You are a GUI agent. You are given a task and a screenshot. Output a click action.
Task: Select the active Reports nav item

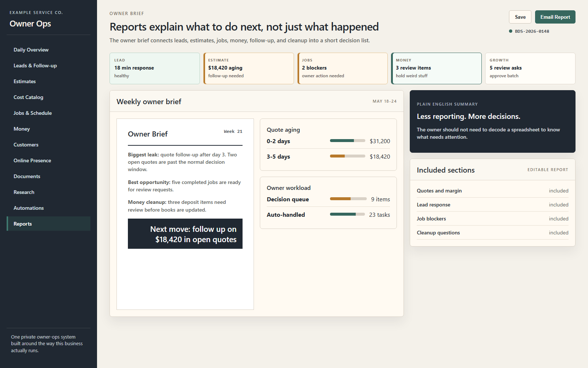pos(49,224)
